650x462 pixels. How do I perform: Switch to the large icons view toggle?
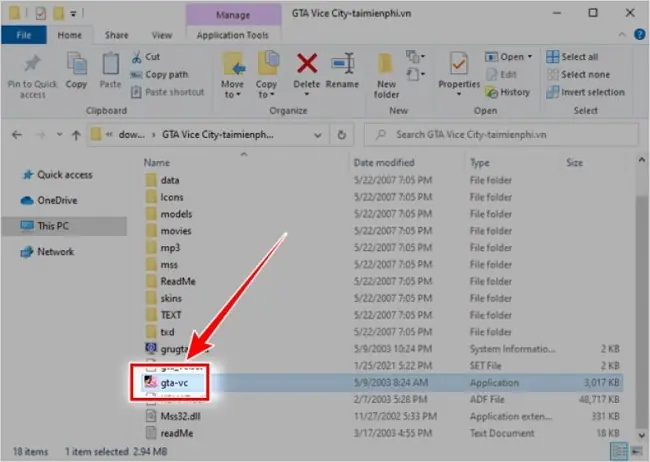pyautogui.click(x=636, y=451)
